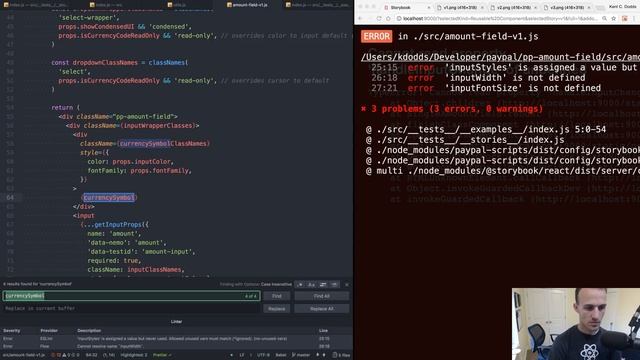This screenshot has width=640, height=360.
Task: Click the master git branch indicator
Action: pyautogui.click(x=300, y=355)
